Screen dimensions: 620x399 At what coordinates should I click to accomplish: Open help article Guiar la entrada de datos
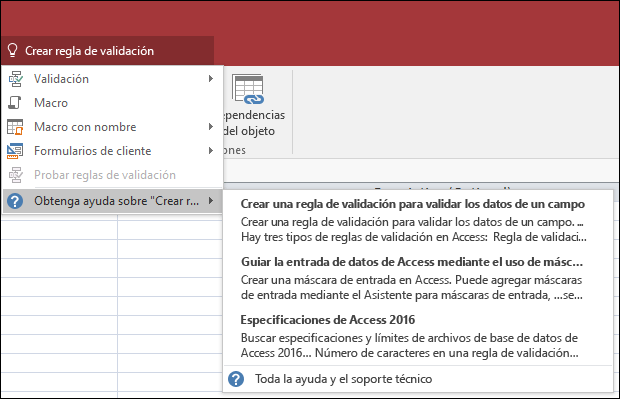412,262
